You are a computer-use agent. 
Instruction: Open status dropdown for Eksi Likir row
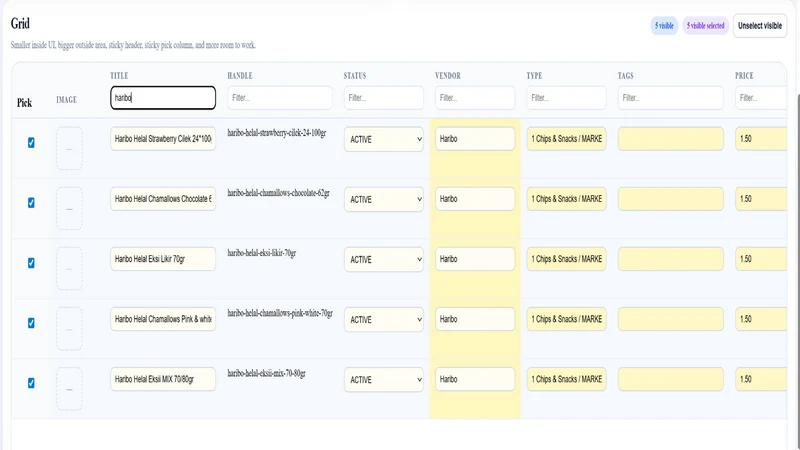click(x=384, y=260)
